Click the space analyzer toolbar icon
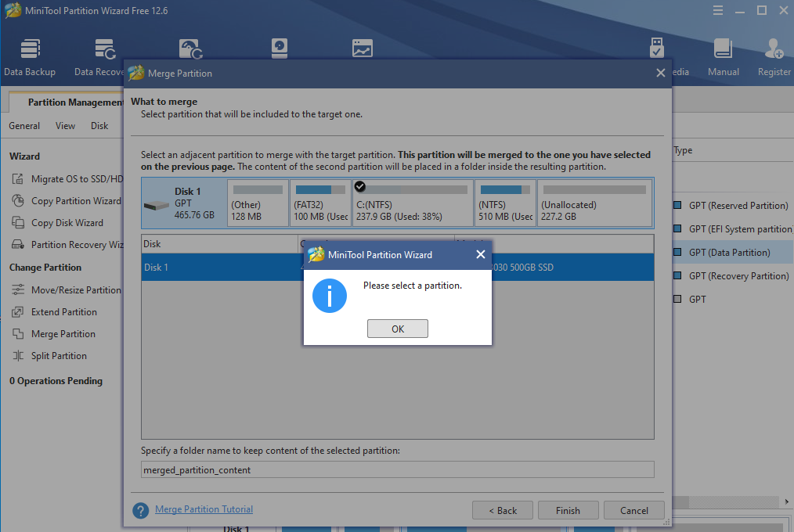Image resolution: width=794 pixels, height=532 pixels. 363,49
